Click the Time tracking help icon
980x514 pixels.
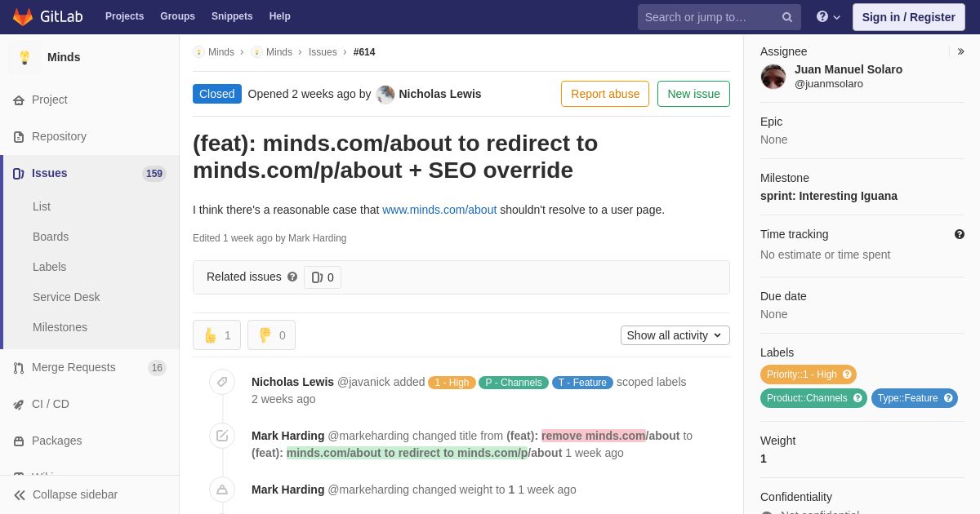coord(960,234)
